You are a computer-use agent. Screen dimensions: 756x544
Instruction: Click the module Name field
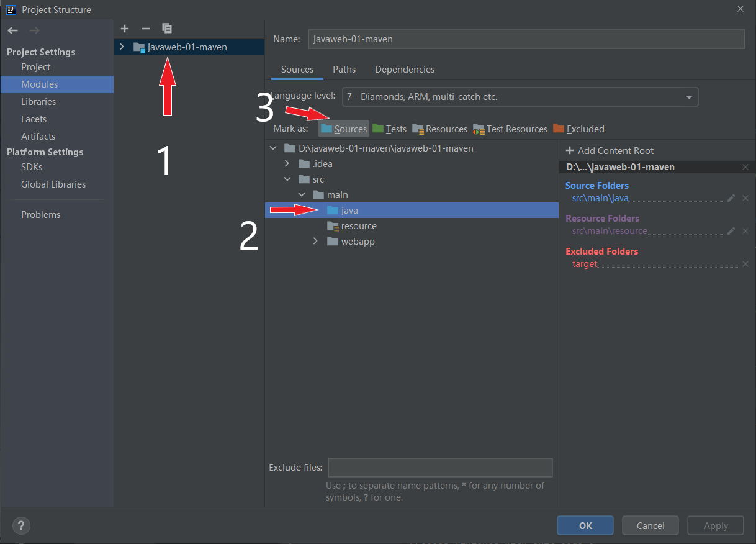pyautogui.click(x=525, y=39)
